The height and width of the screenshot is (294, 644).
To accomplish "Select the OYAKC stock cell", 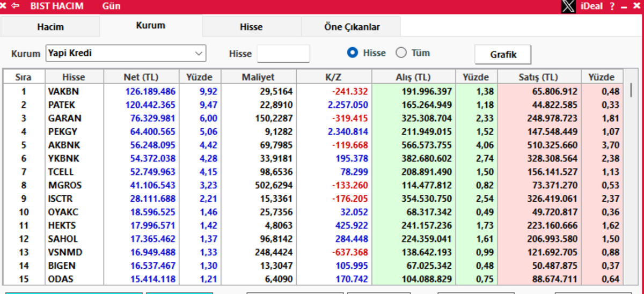I will pos(75,212).
